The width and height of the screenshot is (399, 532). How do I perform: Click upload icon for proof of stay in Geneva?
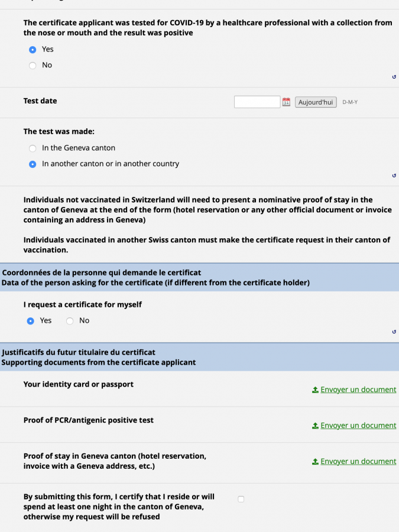tap(315, 462)
